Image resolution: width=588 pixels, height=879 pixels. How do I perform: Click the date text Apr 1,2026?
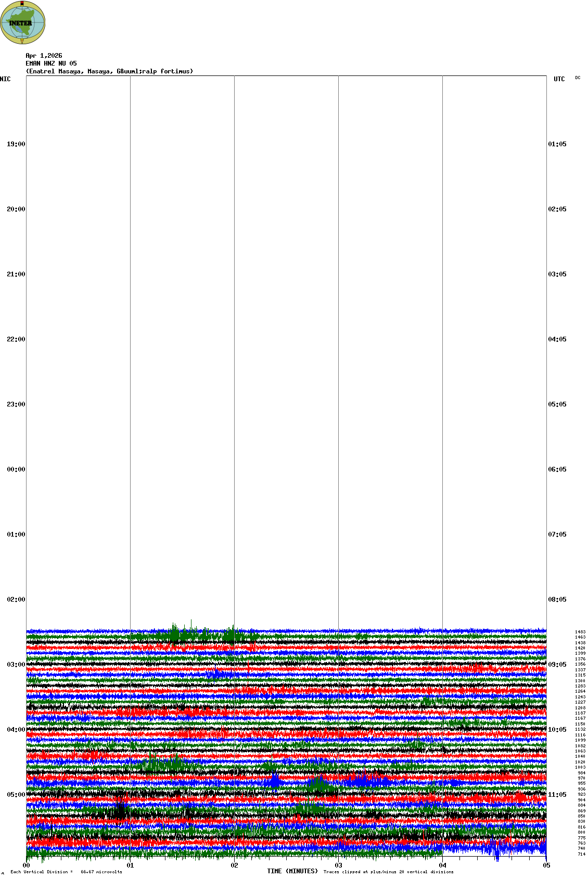44,56
